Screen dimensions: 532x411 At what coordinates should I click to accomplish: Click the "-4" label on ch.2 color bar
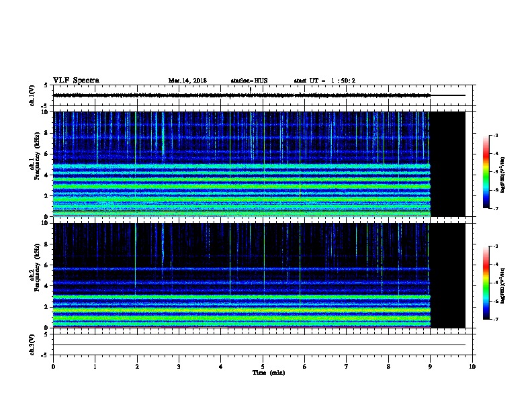[x=495, y=265]
